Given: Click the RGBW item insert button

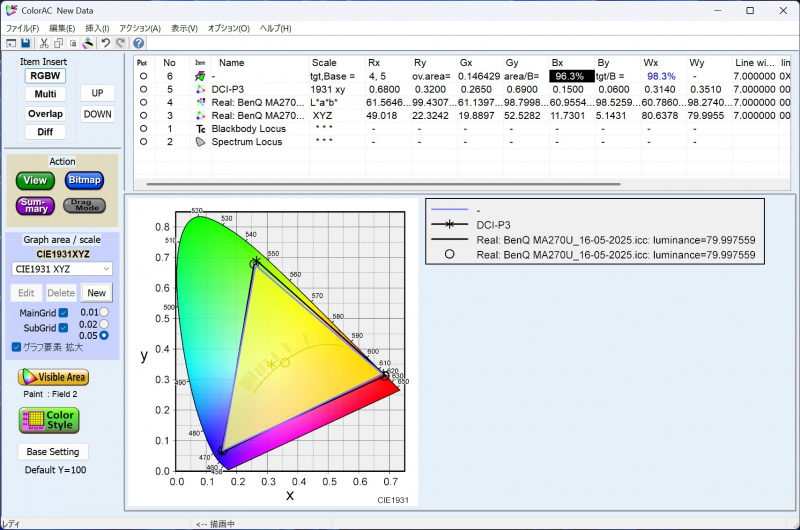Looking at the screenshot, I should (x=45, y=75).
